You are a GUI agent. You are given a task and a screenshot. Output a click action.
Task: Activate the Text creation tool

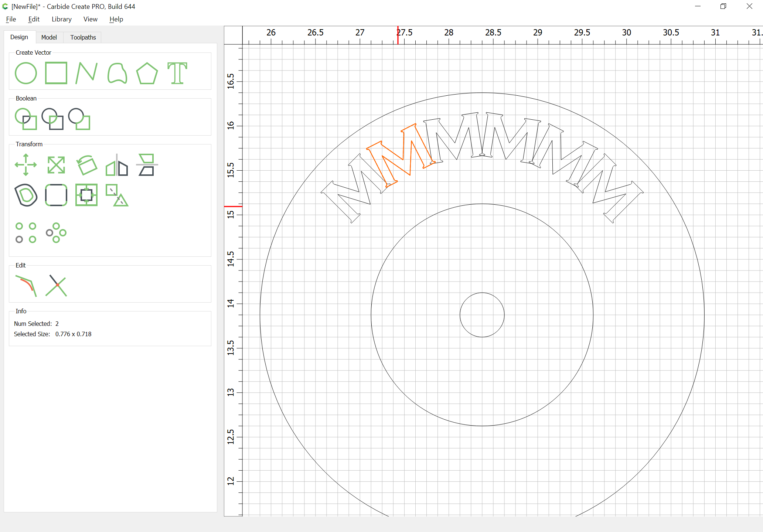coord(177,73)
